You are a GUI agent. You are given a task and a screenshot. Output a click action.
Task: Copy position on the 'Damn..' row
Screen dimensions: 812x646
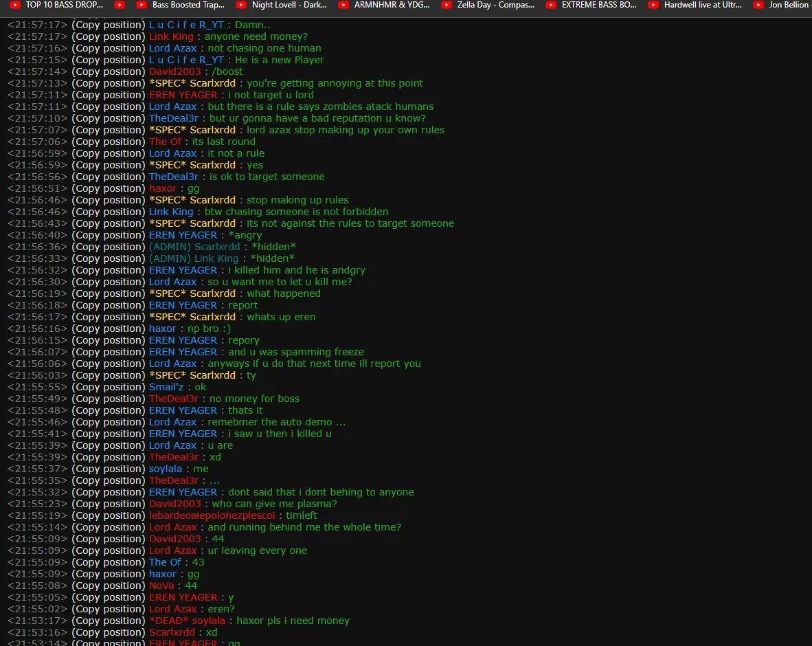coord(109,24)
